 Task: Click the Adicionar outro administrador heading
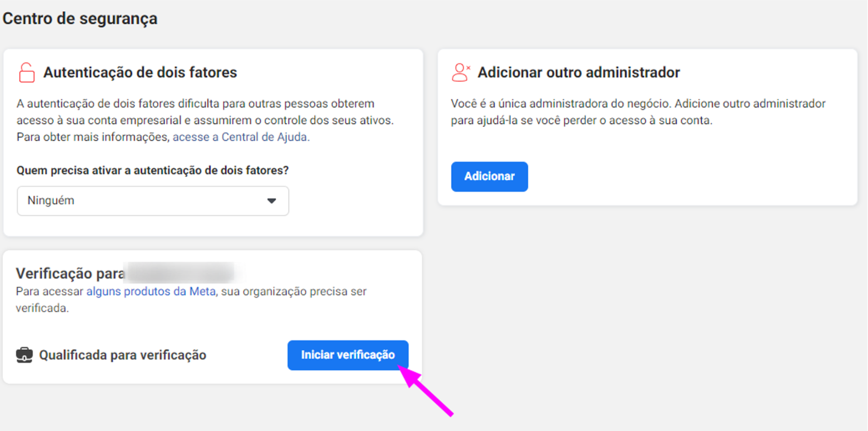coord(579,73)
